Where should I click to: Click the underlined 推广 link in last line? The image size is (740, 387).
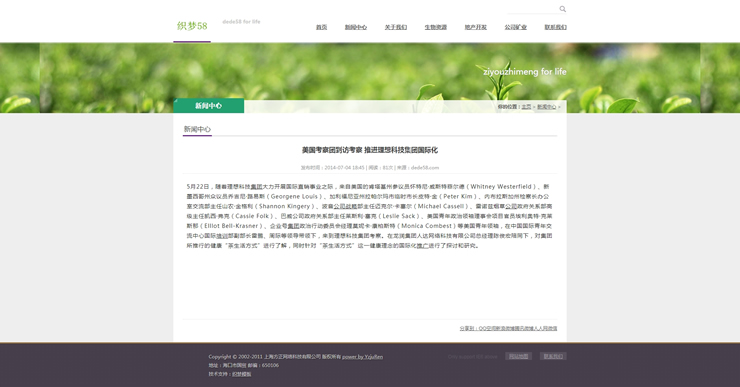(422, 246)
